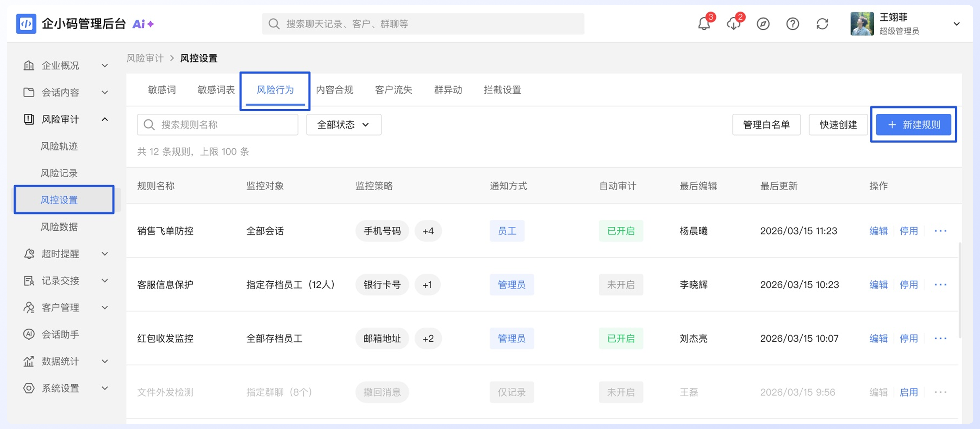Viewport: 980px width, 429px height.
Task: Expand the 企业概况 menu chevron
Action: coord(105,65)
